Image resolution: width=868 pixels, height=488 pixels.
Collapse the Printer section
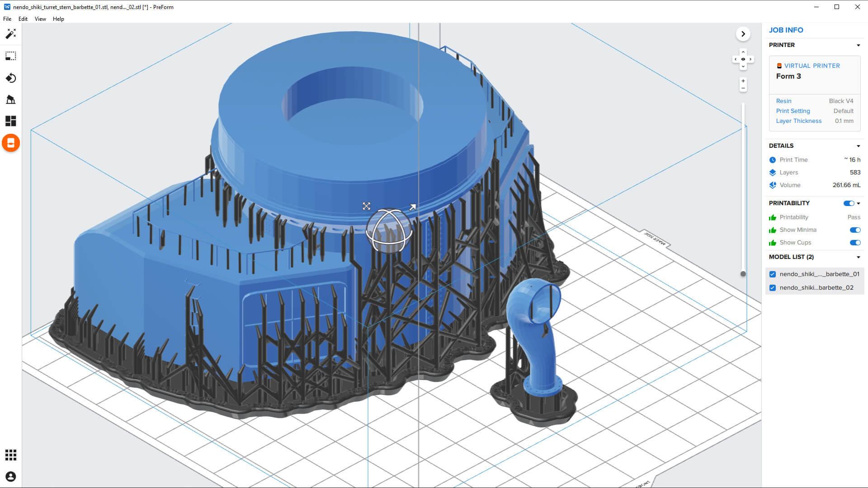pos(858,45)
